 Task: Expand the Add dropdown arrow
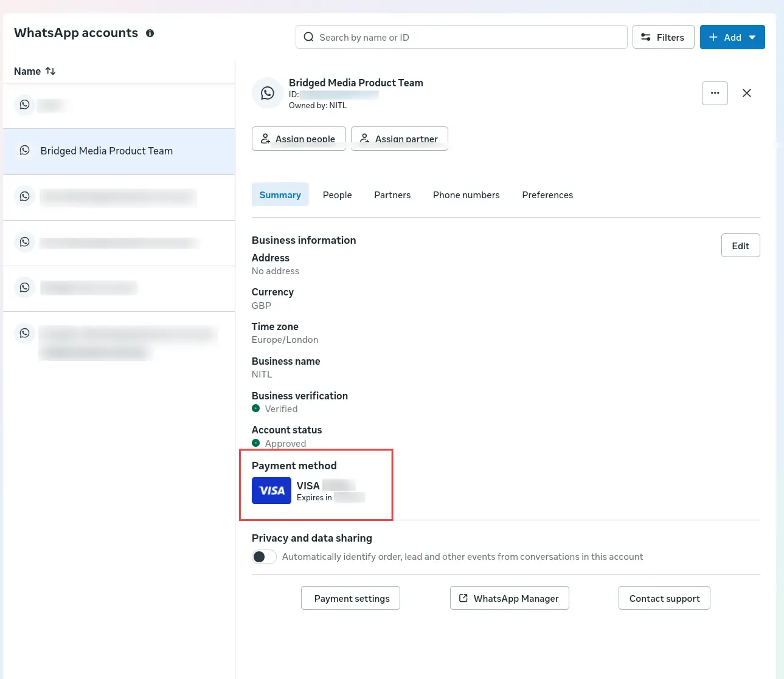tap(752, 37)
